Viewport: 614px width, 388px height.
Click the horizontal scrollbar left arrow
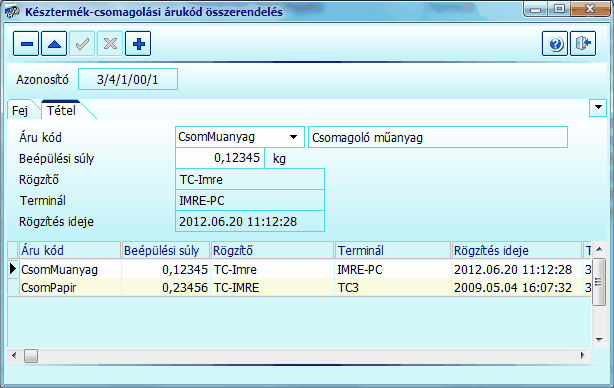(14, 356)
